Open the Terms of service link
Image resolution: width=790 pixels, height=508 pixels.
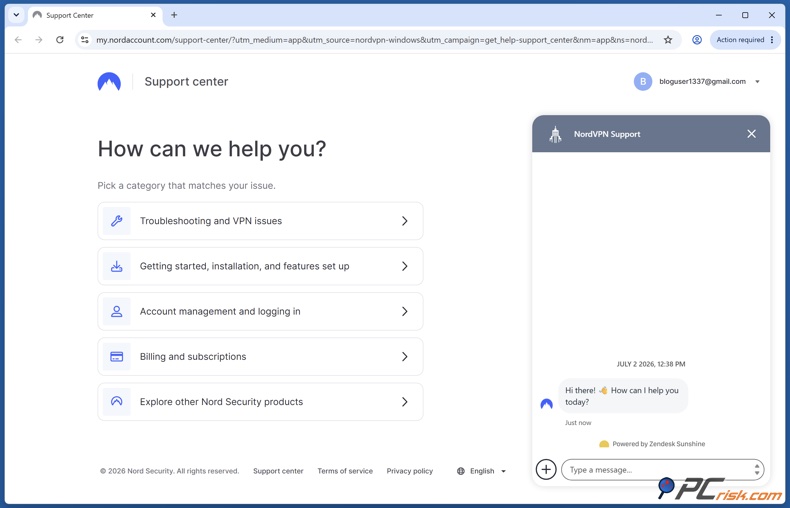pyautogui.click(x=345, y=471)
